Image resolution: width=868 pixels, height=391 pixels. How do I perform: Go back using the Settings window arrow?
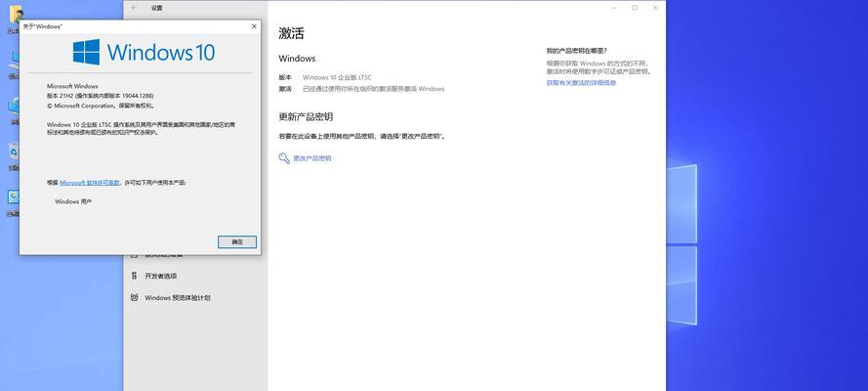point(134,8)
